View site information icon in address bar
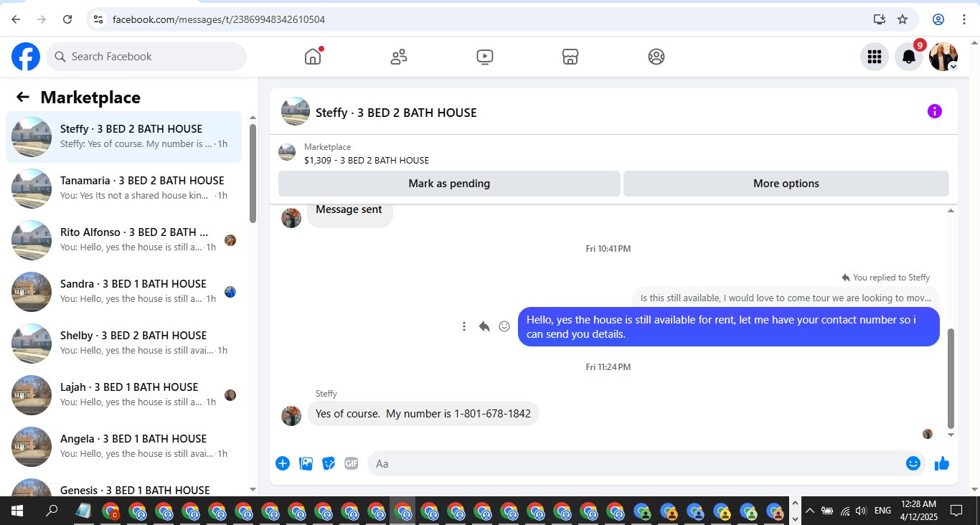The width and height of the screenshot is (980, 525). (x=98, y=19)
